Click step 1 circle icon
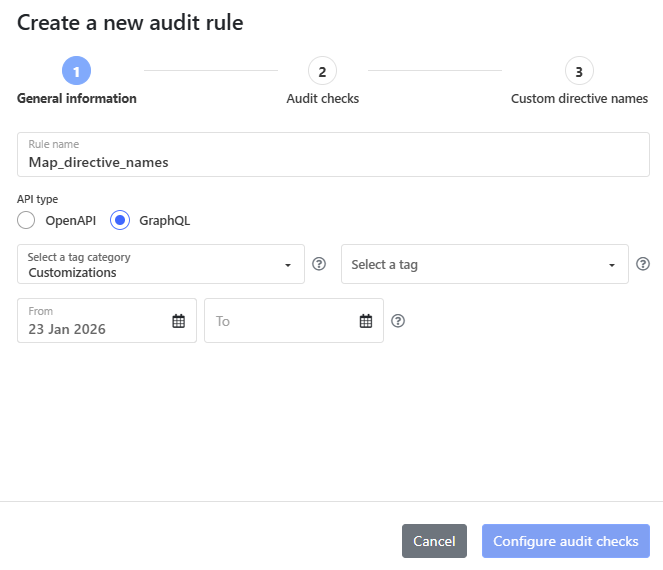663x570 pixels. 77,71
